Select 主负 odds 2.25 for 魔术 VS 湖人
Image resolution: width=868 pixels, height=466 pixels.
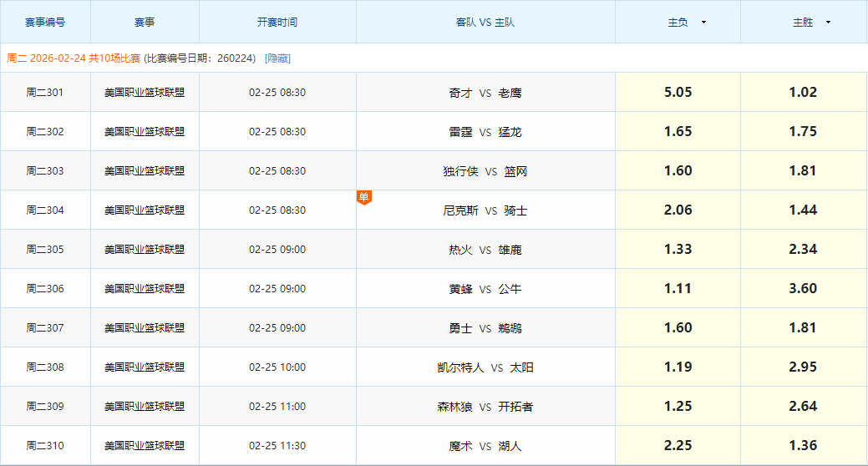point(678,445)
